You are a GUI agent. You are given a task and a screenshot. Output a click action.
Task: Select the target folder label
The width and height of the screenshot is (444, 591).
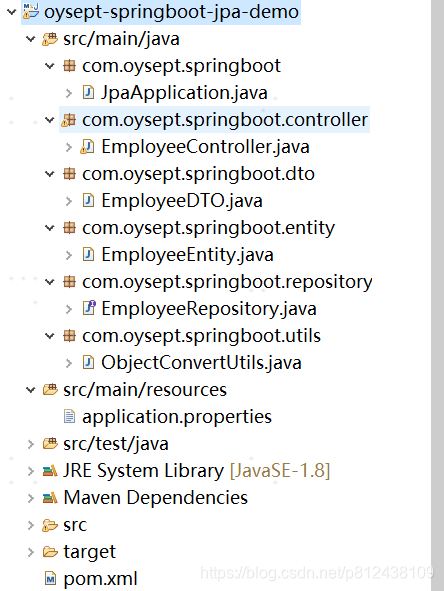(89, 552)
